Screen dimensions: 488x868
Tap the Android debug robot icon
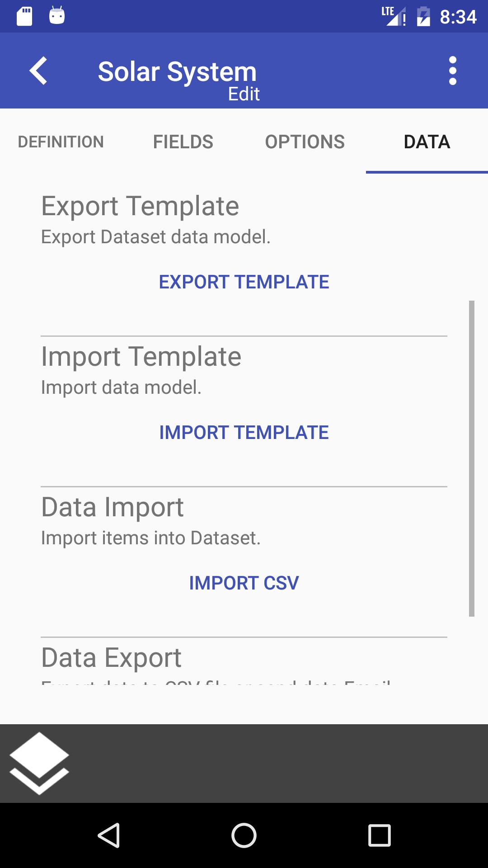tap(57, 15)
